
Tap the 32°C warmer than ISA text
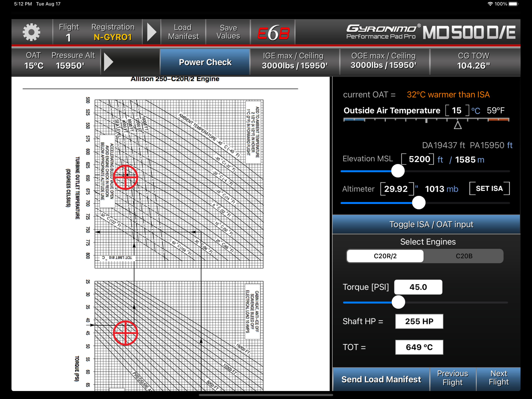pyautogui.click(x=448, y=94)
